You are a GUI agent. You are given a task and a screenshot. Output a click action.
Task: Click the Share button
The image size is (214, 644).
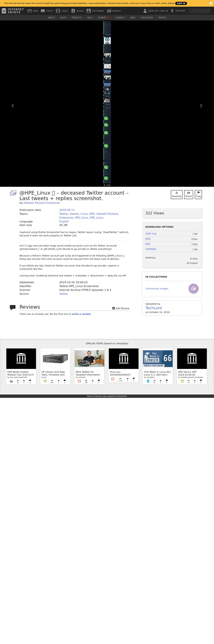pyautogui.click(x=188, y=194)
